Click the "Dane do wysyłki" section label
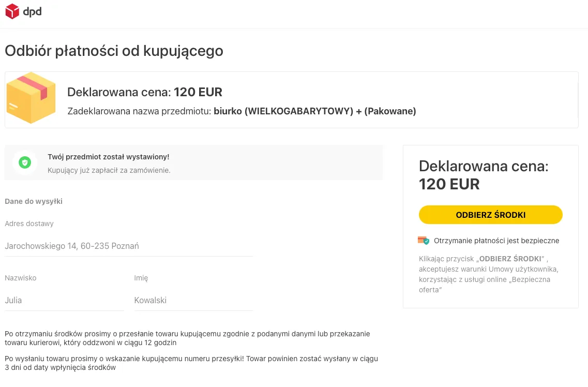The height and width of the screenshot is (387, 588). pos(33,201)
